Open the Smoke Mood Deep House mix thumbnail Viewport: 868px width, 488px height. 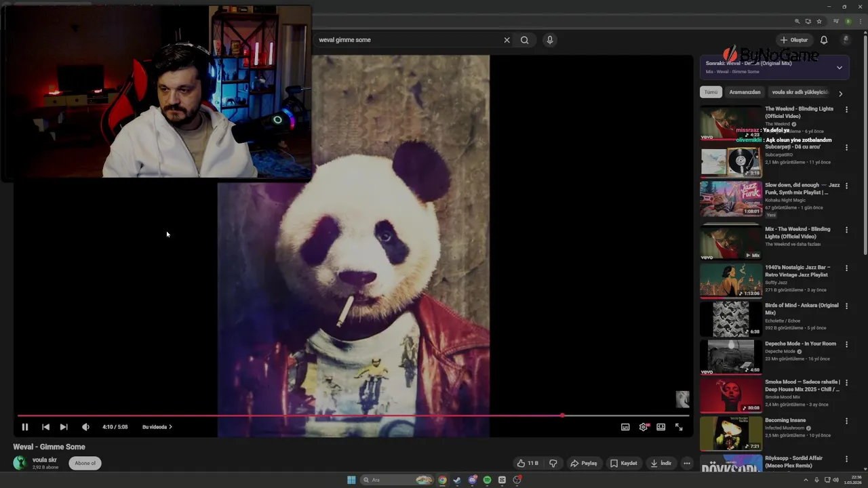[x=731, y=395]
